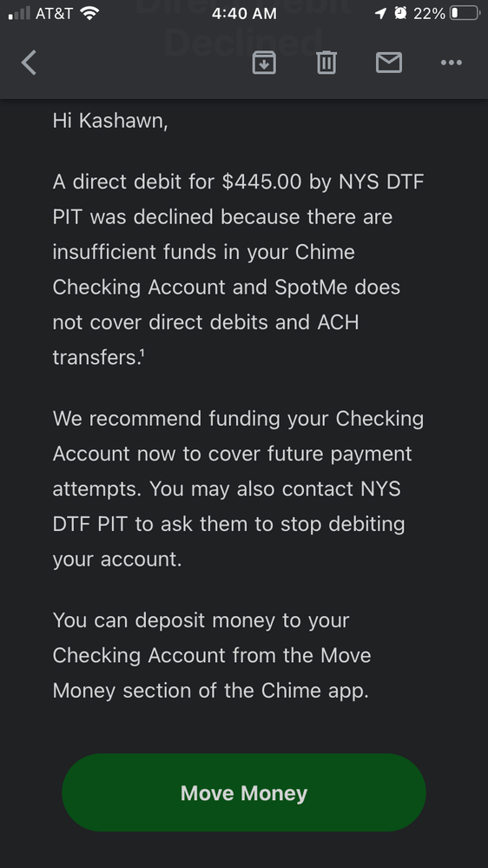
Task: Archive this email with the download-box icon
Action: click(x=264, y=63)
